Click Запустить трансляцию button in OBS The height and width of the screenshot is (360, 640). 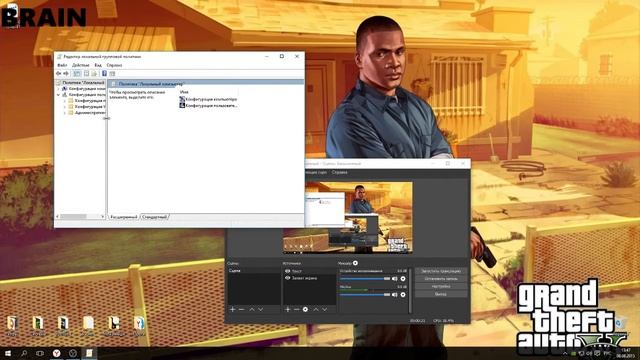[441, 271]
